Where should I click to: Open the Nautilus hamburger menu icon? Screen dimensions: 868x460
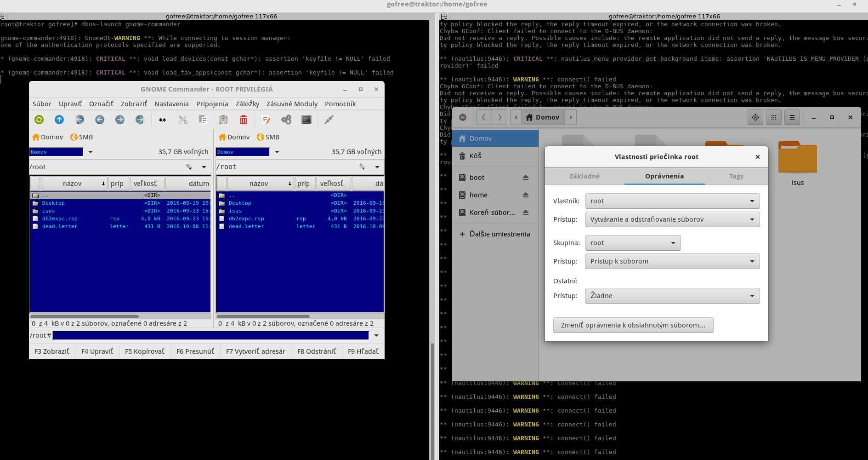click(792, 117)
